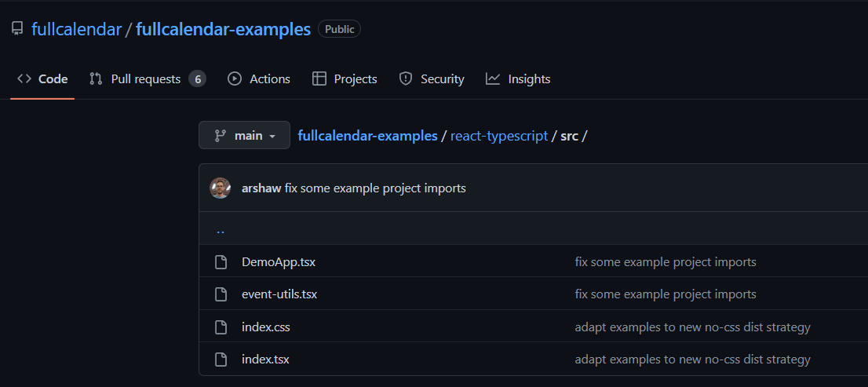Screen dimensions: 868x387
Task: Navigate to fullcalendar-examples in the breadcrumb
Action: coord(367,136)
